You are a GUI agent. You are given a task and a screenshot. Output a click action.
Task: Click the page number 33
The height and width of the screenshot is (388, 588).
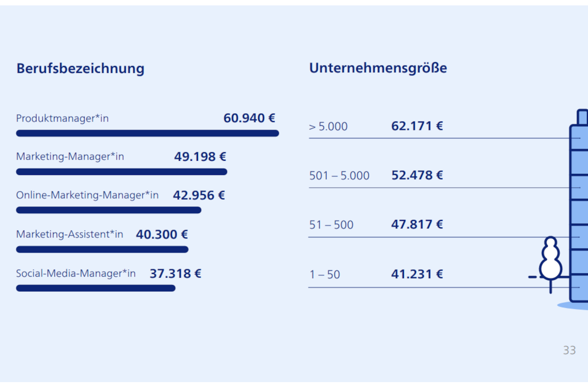click(x=569, y=350)
